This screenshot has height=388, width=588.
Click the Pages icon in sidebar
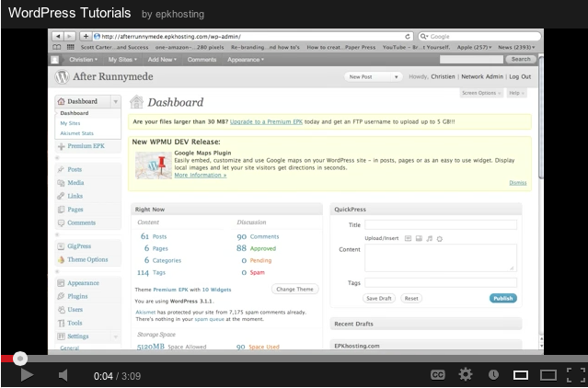pos(61,210)
